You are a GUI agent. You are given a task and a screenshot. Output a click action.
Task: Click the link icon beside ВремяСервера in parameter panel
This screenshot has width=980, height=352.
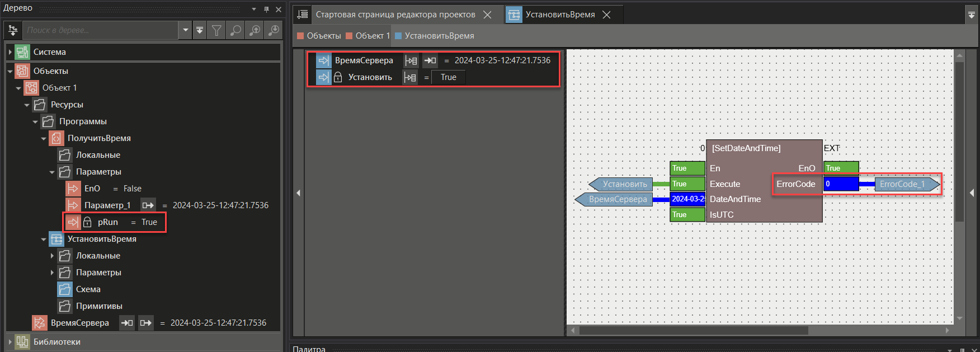coord(411,60)
